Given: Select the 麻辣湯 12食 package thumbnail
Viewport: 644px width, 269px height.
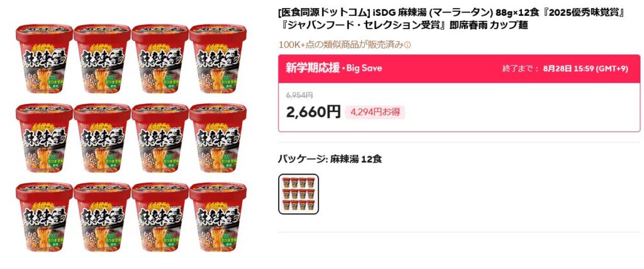Looking at the screenshot, I should [x=299, y=194].
